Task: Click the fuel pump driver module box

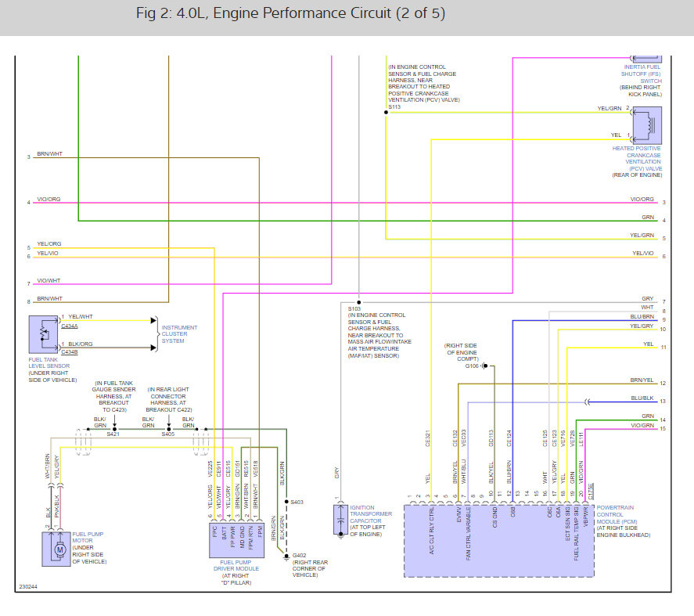Action: 237,540
